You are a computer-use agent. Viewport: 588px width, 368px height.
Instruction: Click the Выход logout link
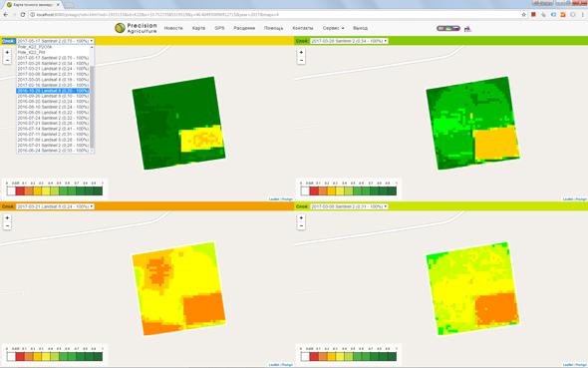coord(360,28)
